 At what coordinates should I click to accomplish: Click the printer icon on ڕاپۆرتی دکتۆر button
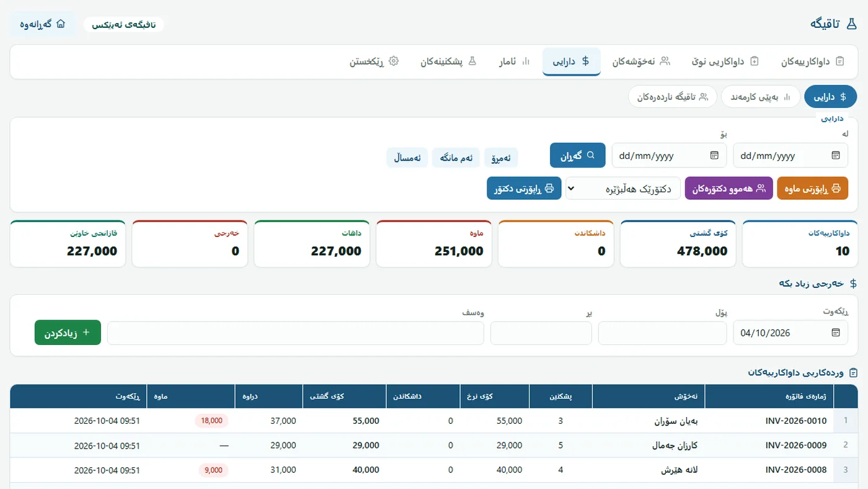click(549, 188)
